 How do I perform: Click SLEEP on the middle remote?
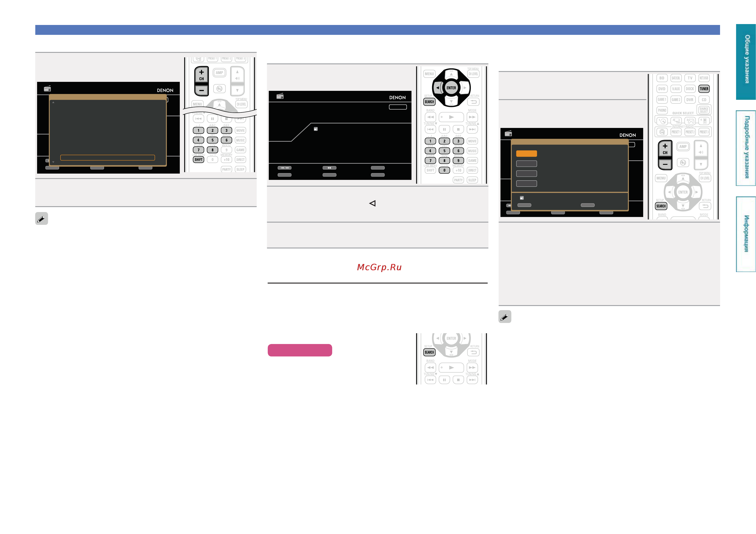[472, 180]
